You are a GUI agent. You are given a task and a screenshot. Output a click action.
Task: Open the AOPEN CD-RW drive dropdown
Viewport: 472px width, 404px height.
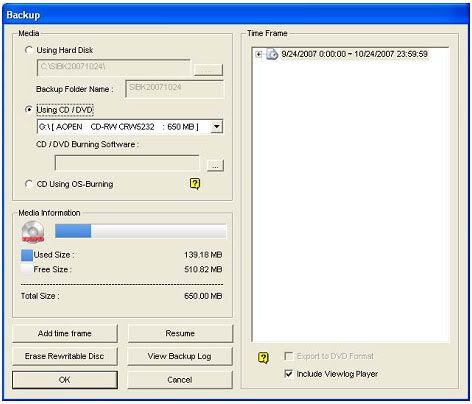pos(217,127)
